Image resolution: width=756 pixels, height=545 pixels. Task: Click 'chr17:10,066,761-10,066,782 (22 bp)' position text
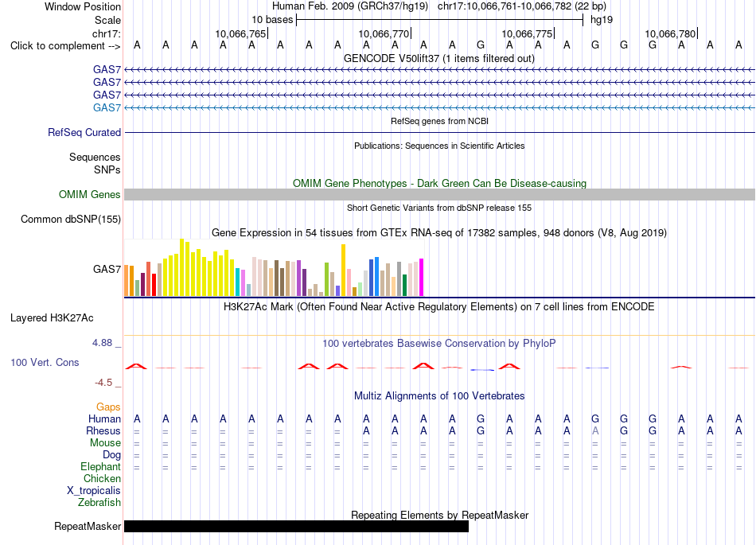coord(522,6)
